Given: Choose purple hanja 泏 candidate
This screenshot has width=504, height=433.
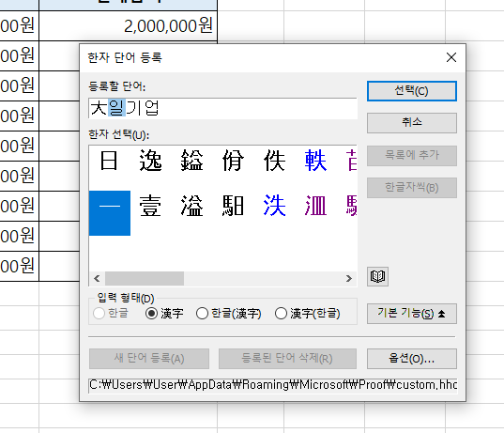Looking at the screenshot, I should [316, 206].
